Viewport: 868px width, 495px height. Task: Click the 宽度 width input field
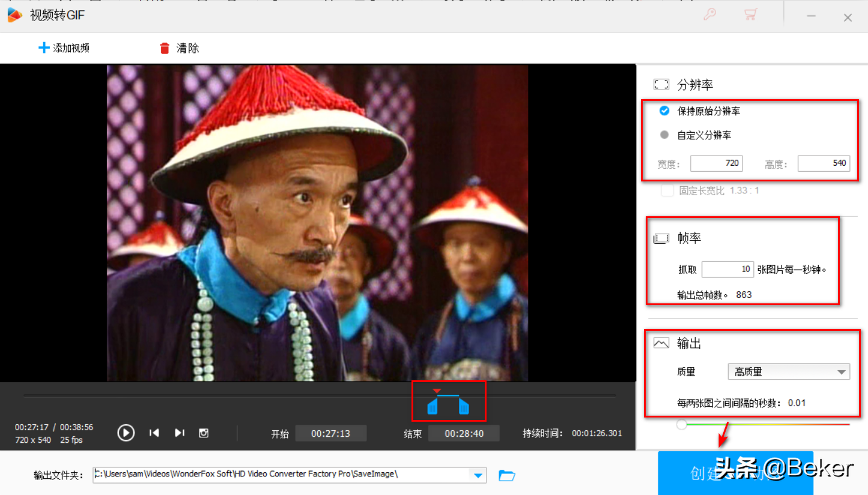coord(716,163)
